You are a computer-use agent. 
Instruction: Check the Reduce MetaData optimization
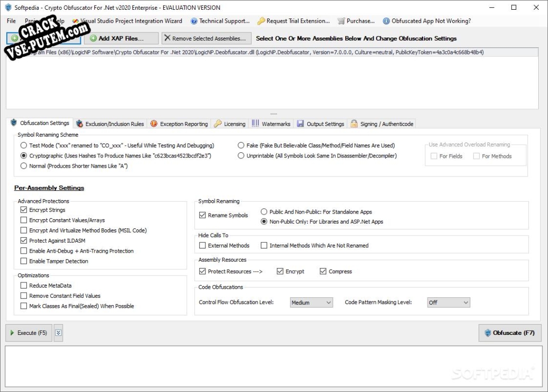pos(24,286)
